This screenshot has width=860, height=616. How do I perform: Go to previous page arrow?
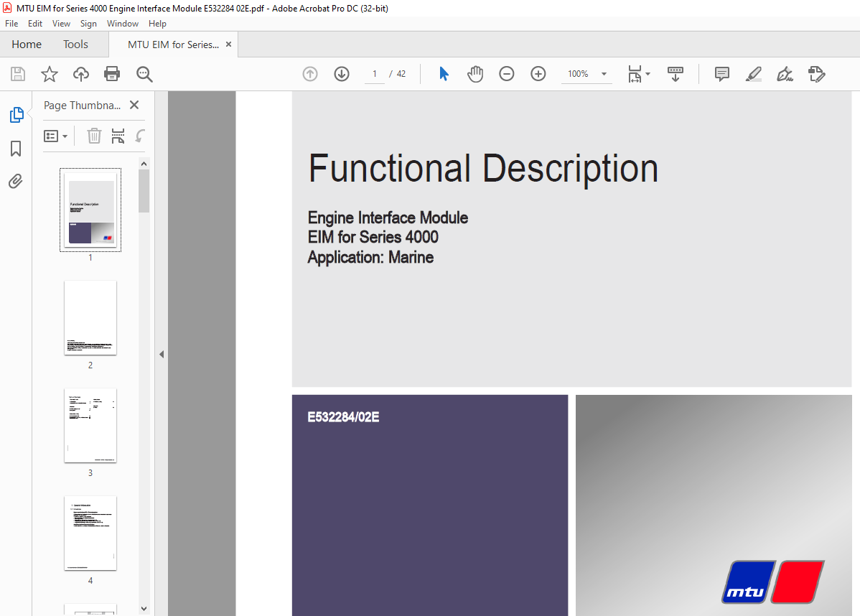[x=310, y=73]
